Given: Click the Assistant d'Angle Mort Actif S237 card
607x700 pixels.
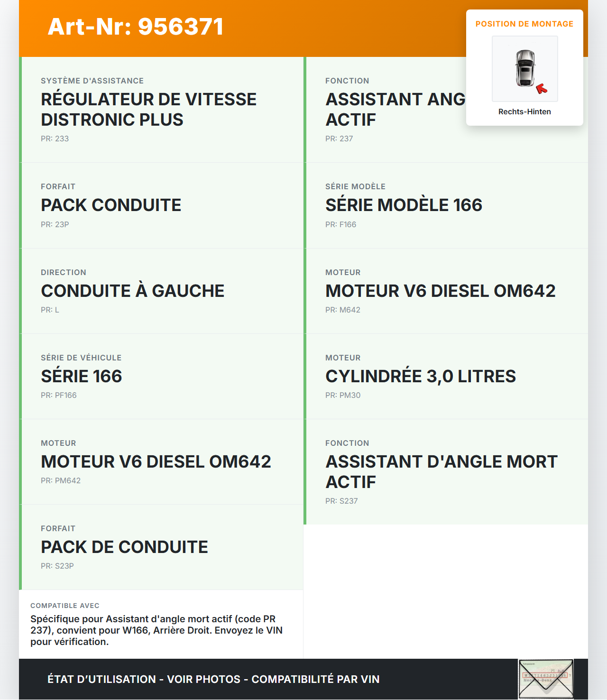Looking at the screenshot, I should tap(446, 472).
